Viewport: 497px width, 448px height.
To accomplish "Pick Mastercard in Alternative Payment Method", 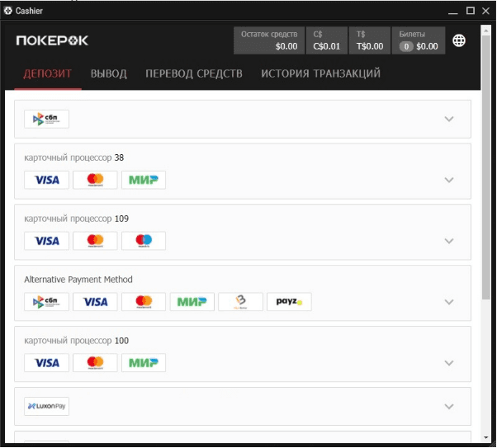I will tap(144, 302).
